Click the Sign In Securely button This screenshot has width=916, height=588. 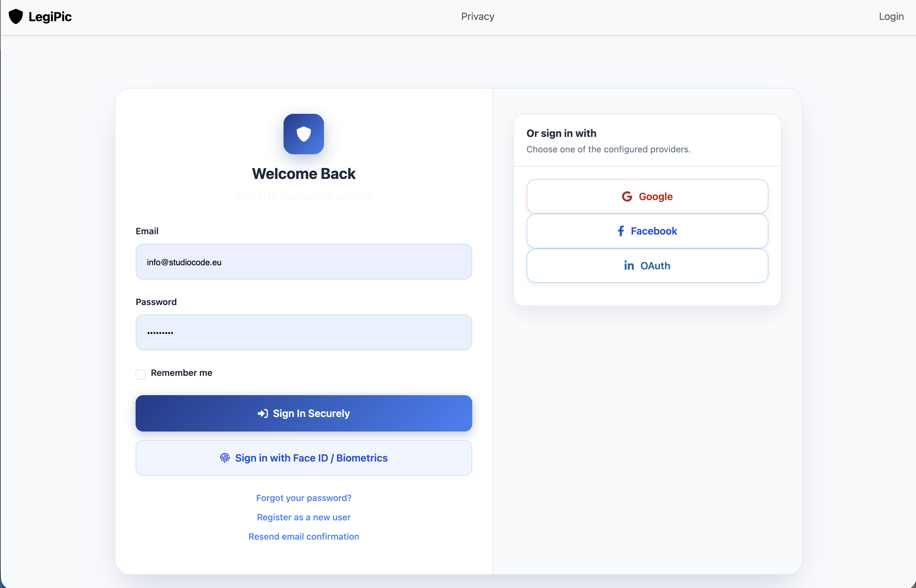click(304, 413)
